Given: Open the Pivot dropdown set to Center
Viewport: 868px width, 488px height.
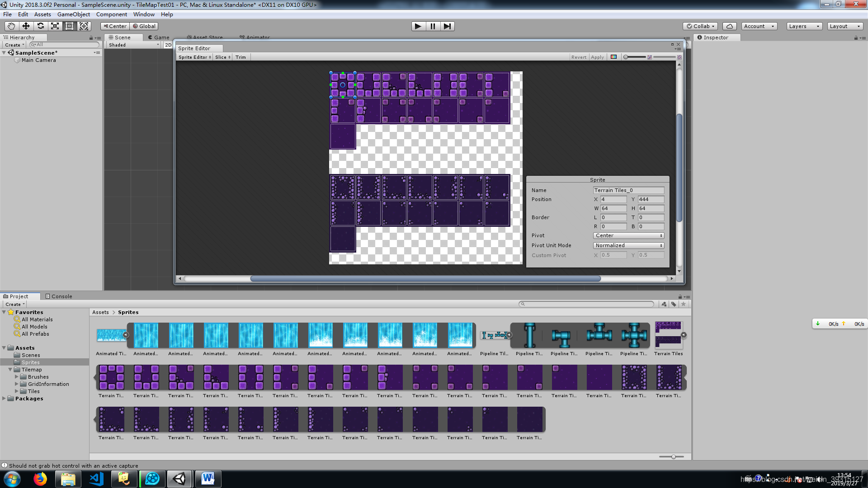Looking at the screenshot, I should (x=628, y=235).
